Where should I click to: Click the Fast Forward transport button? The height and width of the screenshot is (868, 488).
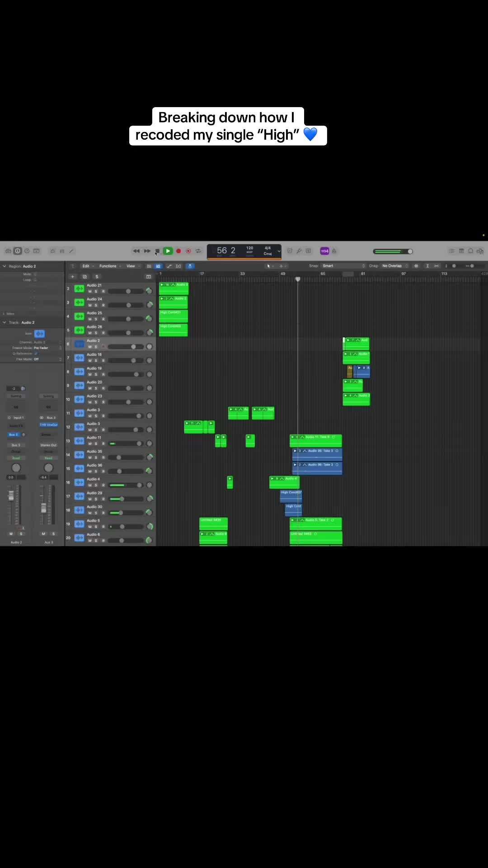tap(147, 251)
